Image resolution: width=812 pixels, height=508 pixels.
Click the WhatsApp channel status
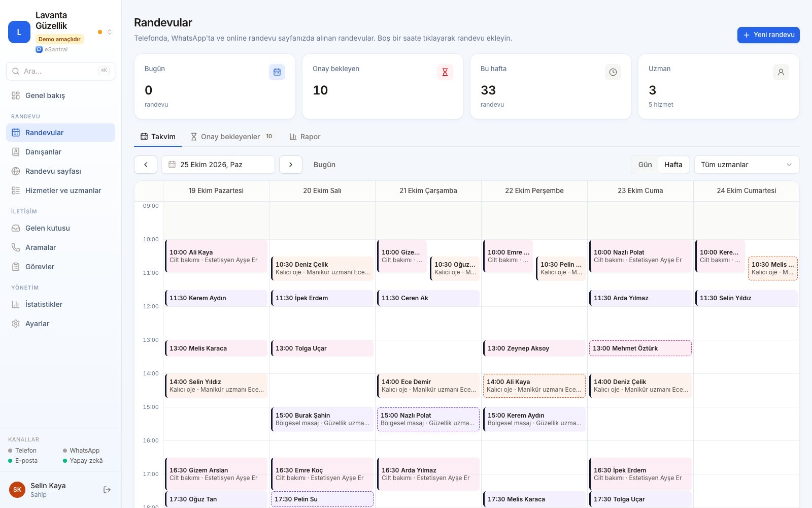coord(81,451)
